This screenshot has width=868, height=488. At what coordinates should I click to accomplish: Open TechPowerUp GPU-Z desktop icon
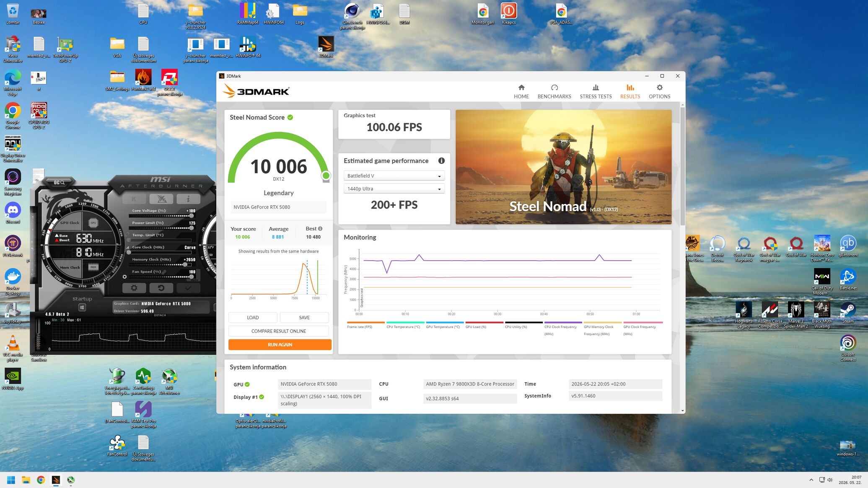[x=65, y=49]
